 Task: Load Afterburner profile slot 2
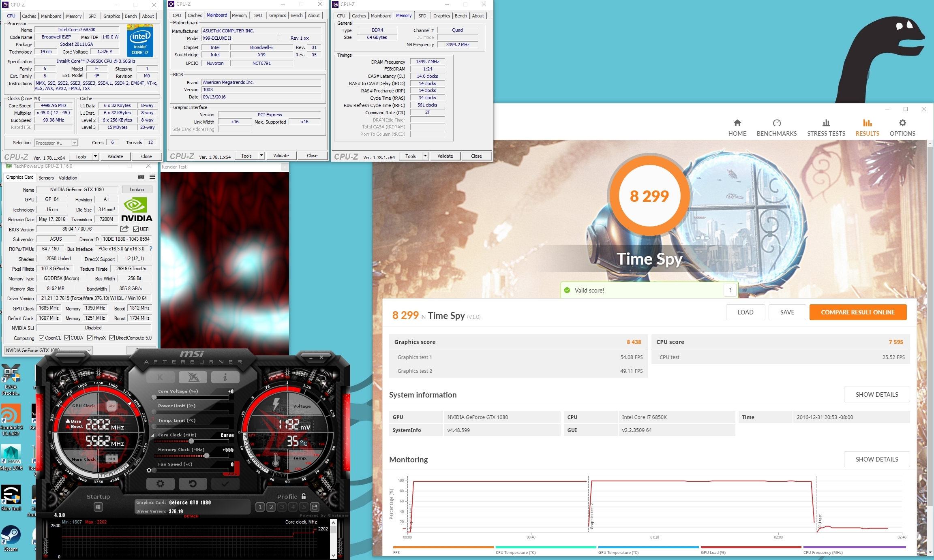[x=271, y=507]
